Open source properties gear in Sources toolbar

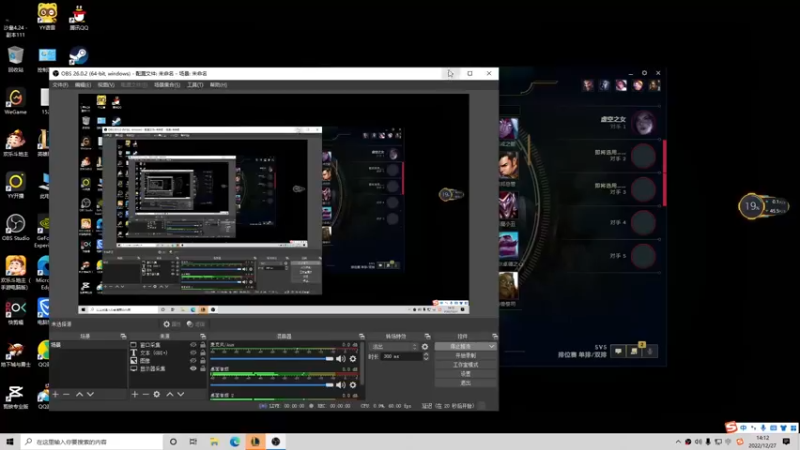click(157, 394)
